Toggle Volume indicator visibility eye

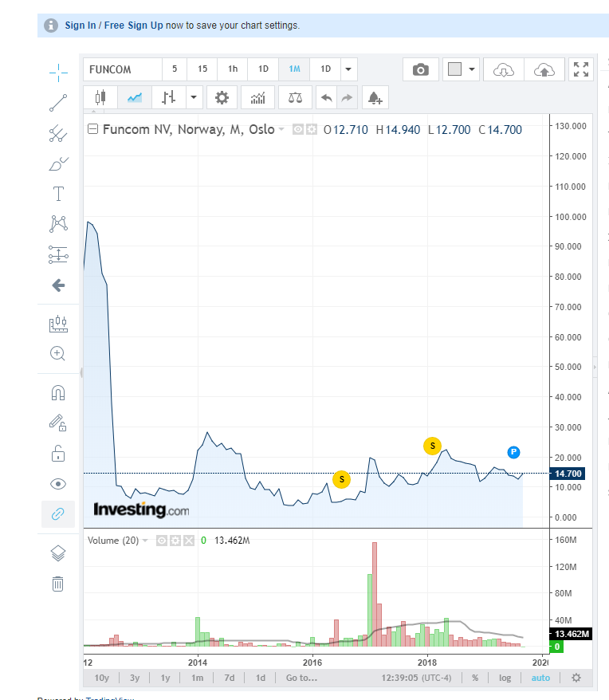click(162, 541)
